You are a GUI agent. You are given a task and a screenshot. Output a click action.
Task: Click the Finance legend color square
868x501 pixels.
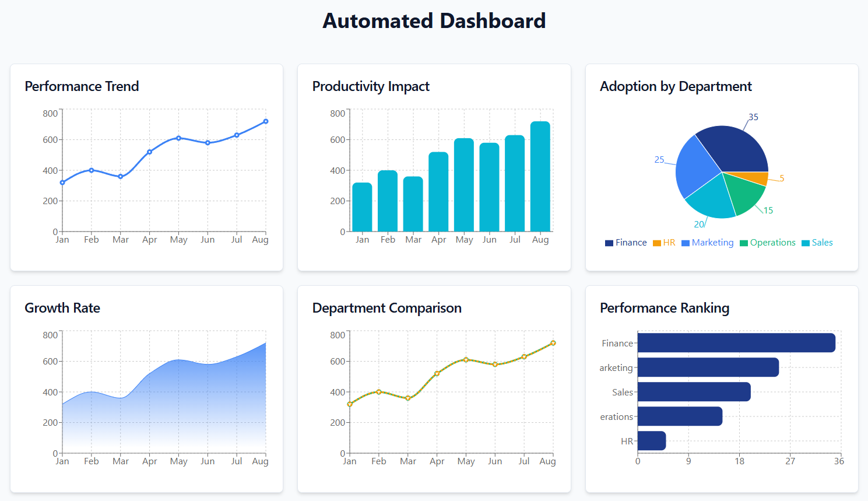pyautogui.click(x=609, y=243)
